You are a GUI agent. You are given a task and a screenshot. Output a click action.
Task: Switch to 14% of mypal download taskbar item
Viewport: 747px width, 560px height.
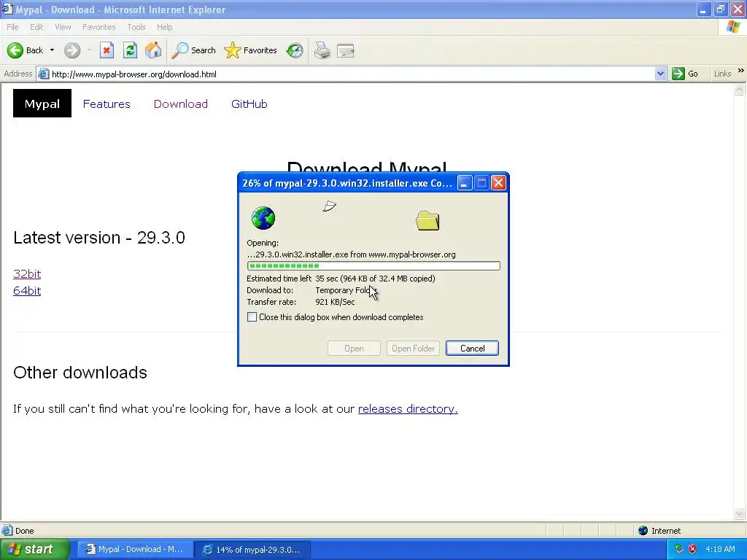(x=252, y=550)
